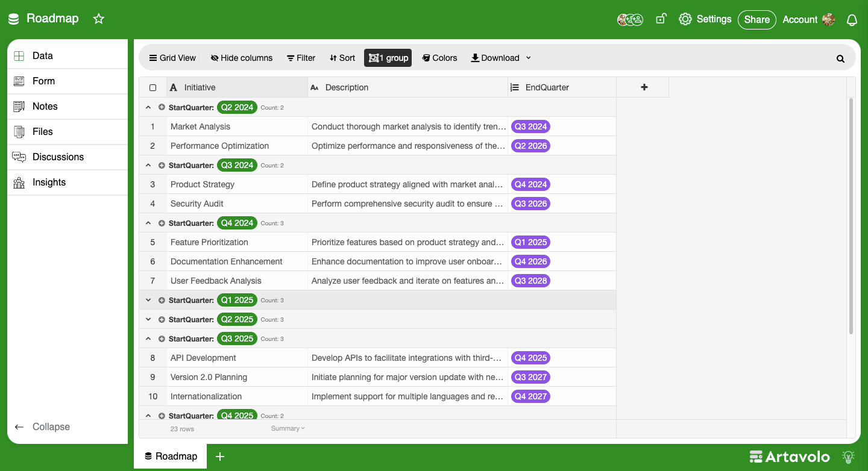This screenshot has width=868, height=471.
Task: Collapse the left sidebar
Action: (x=42, y=426)
